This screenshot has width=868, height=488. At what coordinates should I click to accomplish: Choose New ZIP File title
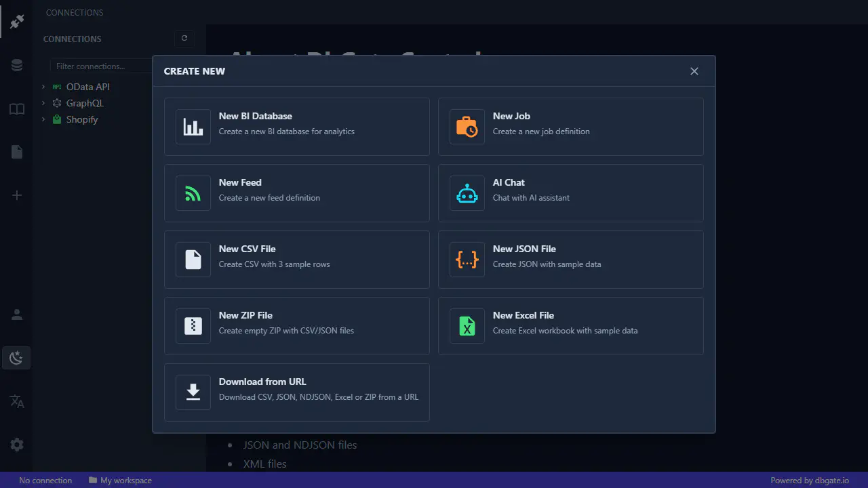pos(245,315)
